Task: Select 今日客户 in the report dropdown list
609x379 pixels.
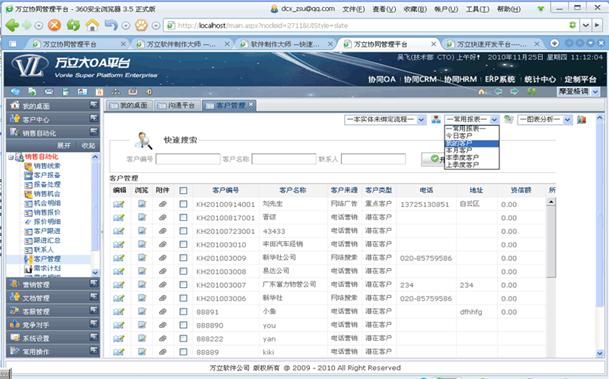Action: [x=472, y=136]
